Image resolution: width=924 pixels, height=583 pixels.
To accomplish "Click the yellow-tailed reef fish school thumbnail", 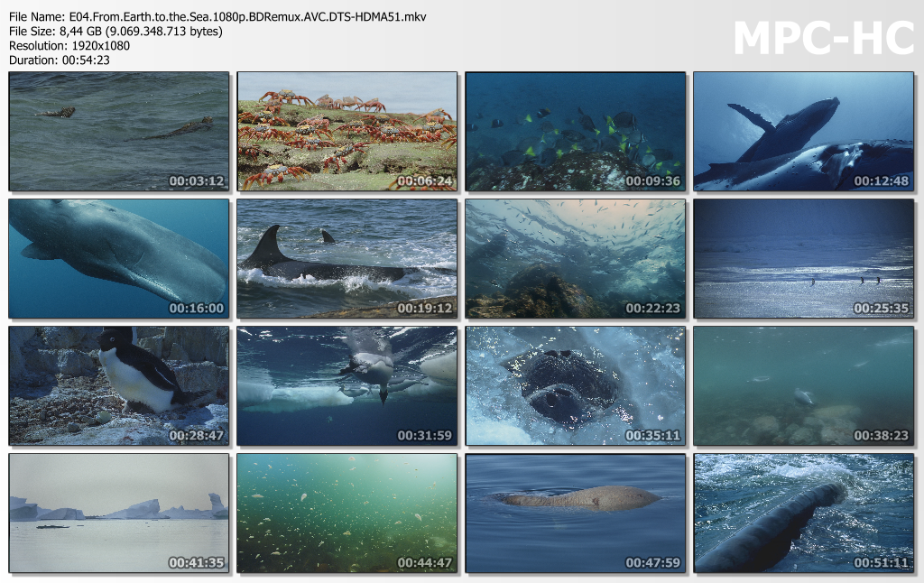I will pos(575,132).
